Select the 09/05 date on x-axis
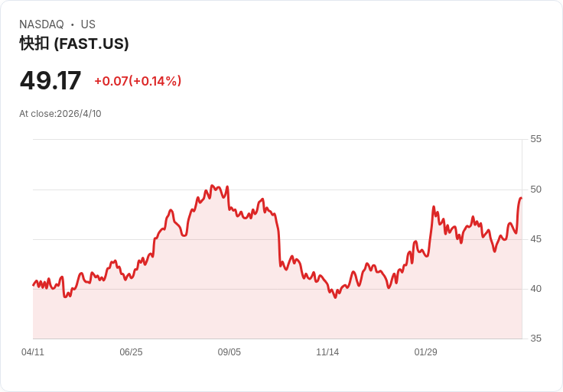The width and height of the screenshot is (563, 392). [x=229, y=352]
